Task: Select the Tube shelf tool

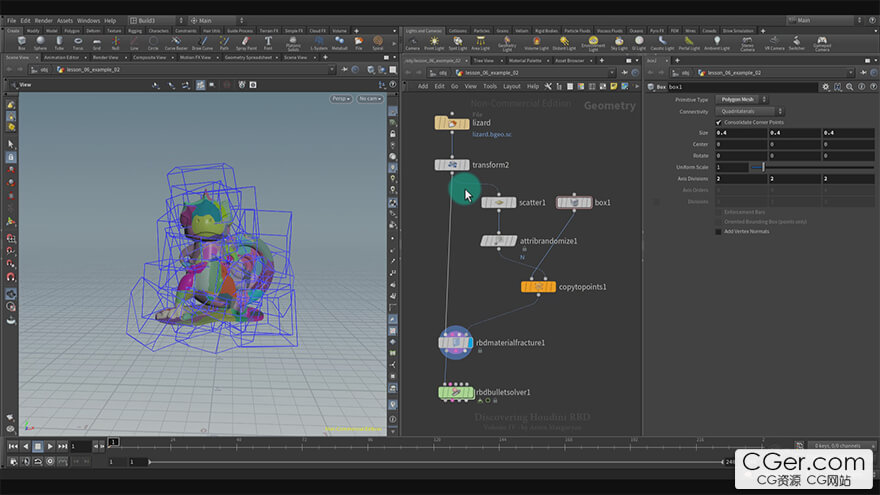Action: point(59,43)
